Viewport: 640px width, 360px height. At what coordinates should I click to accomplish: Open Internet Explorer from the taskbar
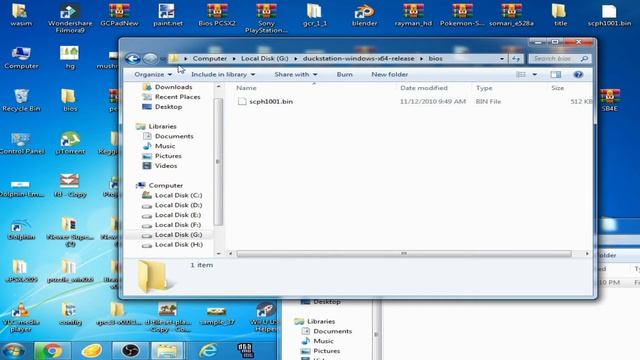[x=208, y=351]
